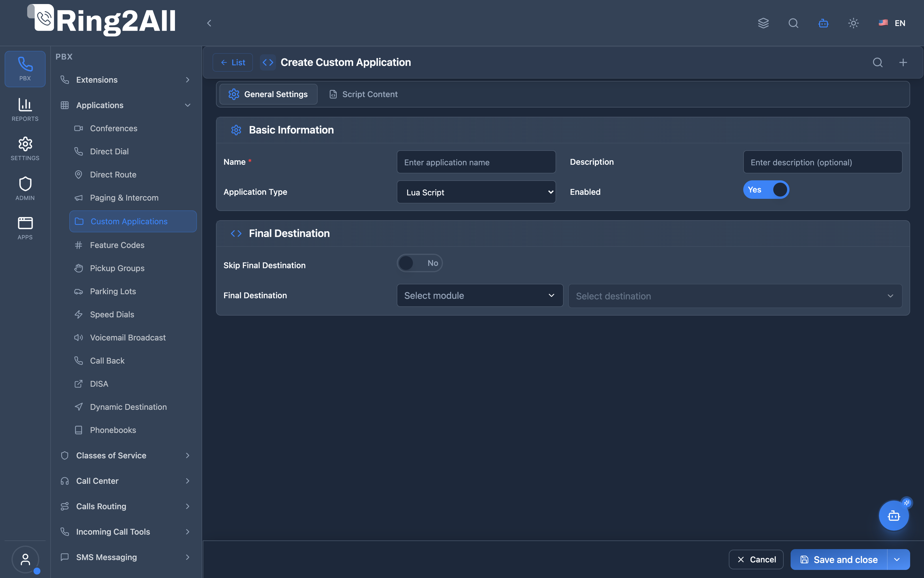924x578 pixels.
Task: Open the layers stack icon in header
Action: [x=763, y=23]
